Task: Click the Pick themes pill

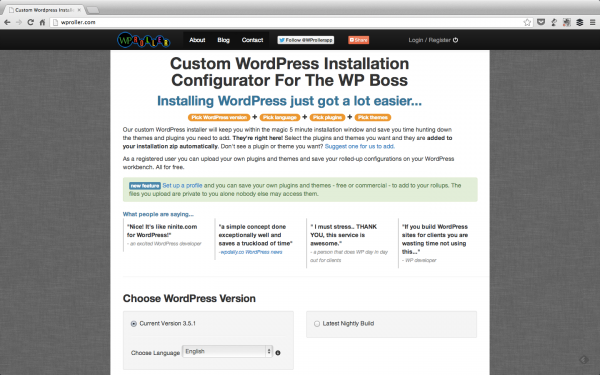Action: point(373,117)
